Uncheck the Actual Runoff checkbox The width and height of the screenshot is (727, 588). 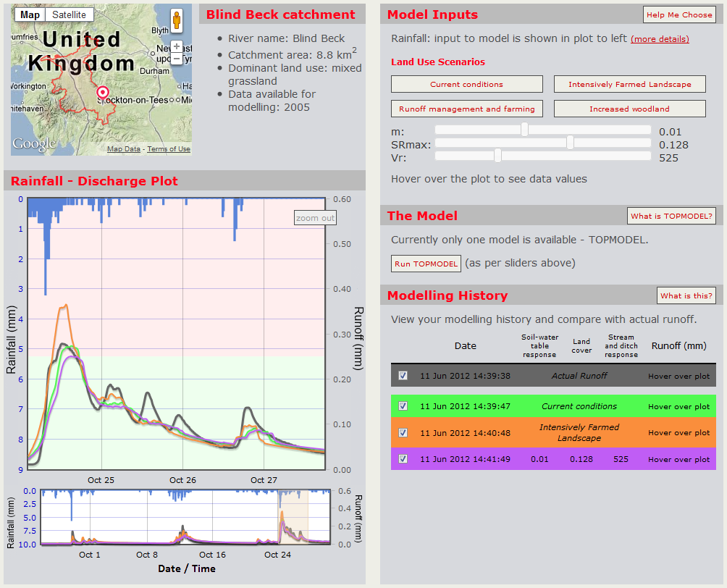[x=403, y=375]
